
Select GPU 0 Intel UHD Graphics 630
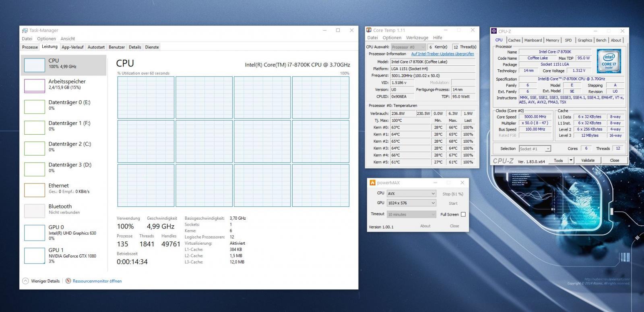click(64, 233)
